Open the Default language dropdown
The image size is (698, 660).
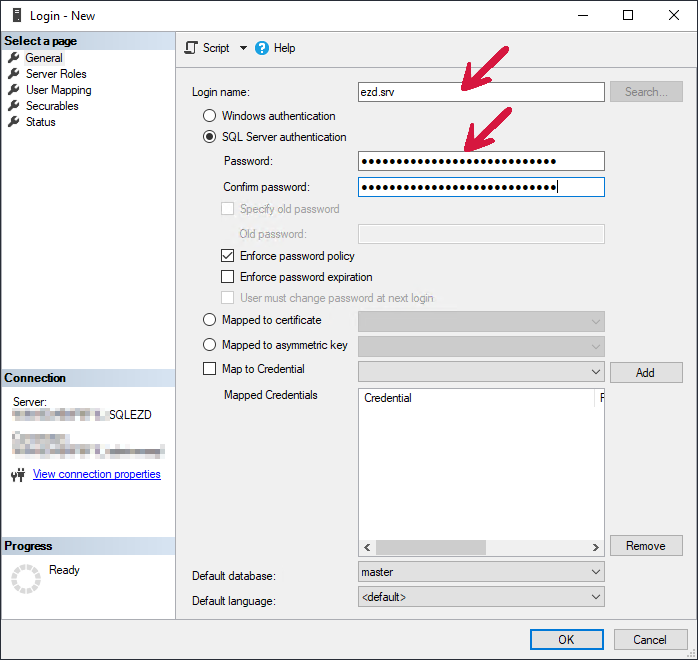[x=596, y=597]
